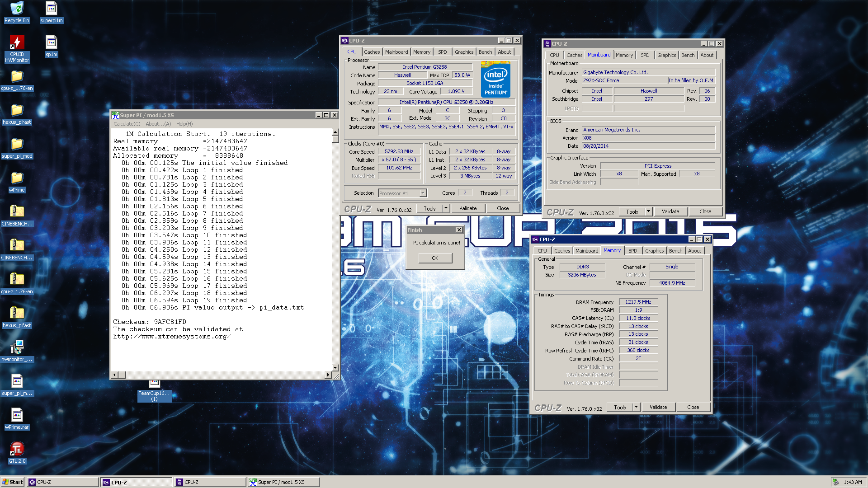
Task: Click the xtremesystems.org URL text
Action: [x=172, y=336]
